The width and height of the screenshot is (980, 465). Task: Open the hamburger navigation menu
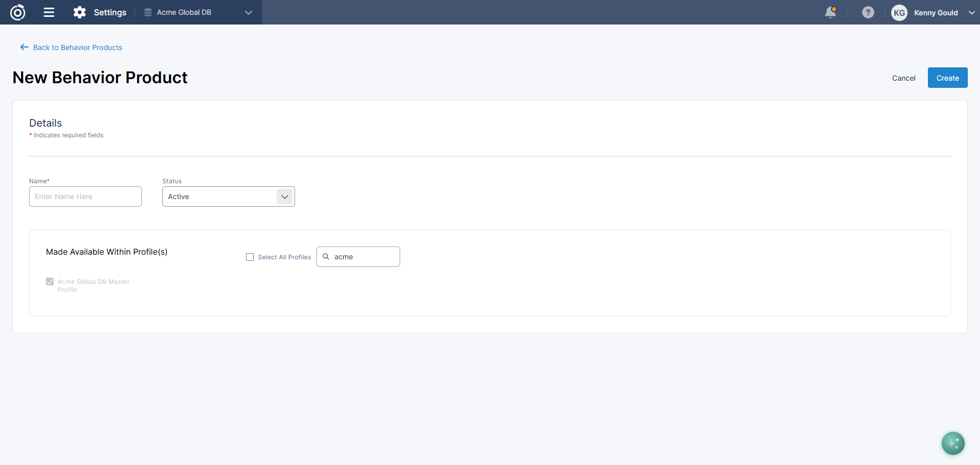tap(49, 12)
